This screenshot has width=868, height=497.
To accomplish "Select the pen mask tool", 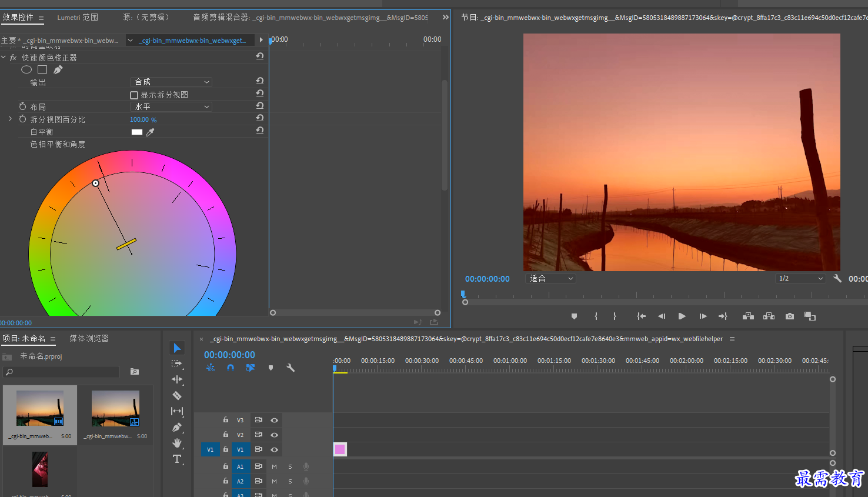I will coord(58,69).
